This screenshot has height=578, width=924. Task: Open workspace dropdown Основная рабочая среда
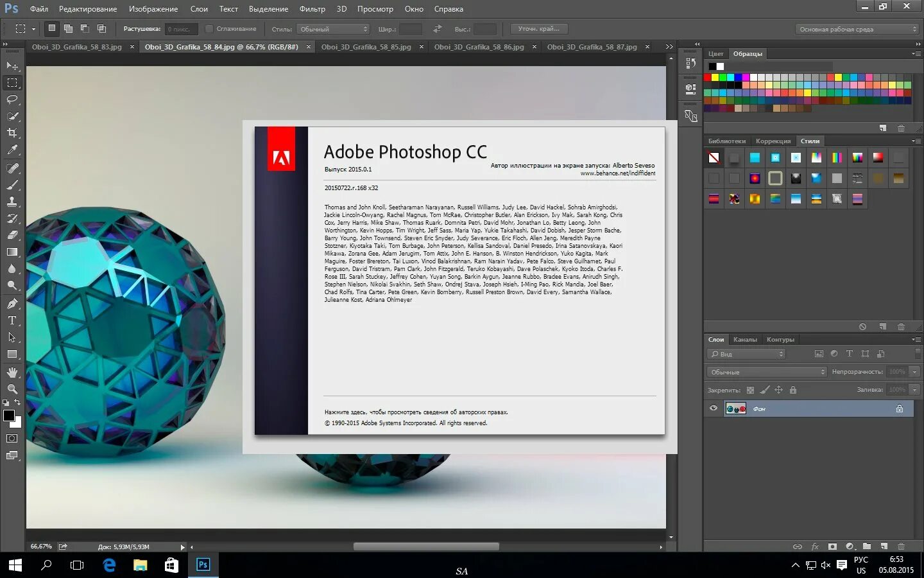(x=857, y=29)
